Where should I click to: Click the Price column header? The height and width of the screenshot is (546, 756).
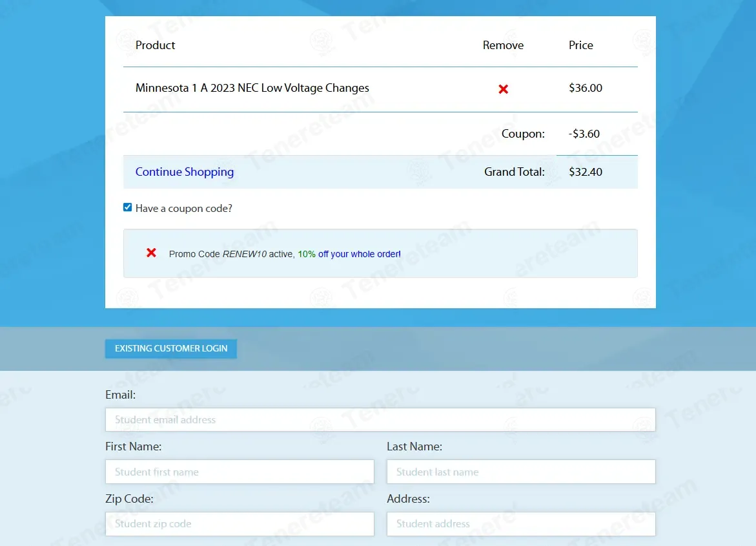pos(580,45)
